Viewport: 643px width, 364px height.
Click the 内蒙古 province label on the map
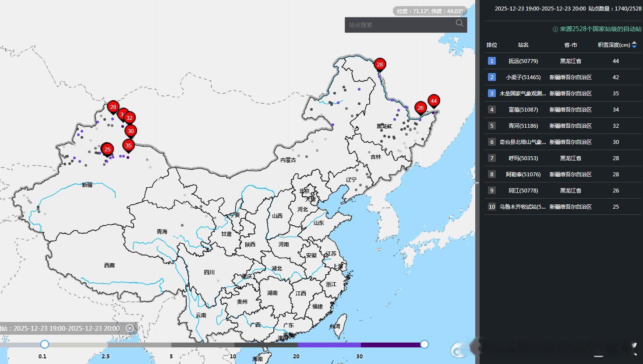coord(288,160)
